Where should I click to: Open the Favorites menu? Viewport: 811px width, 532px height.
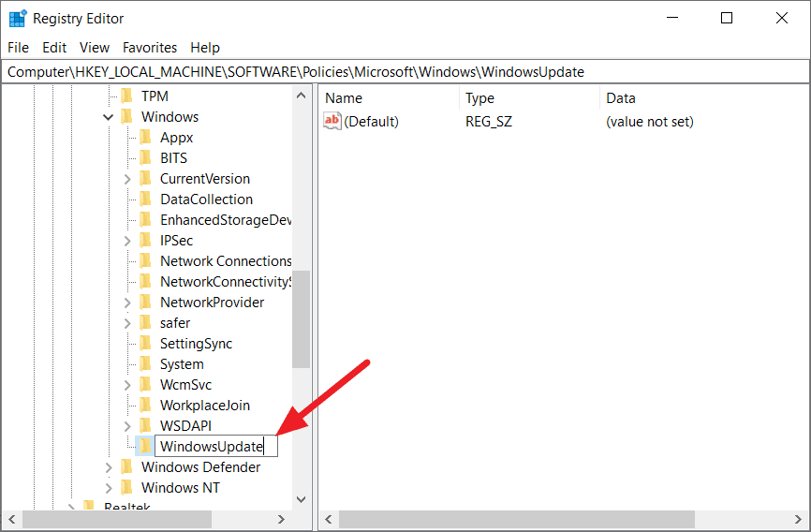tap(150, 48)
